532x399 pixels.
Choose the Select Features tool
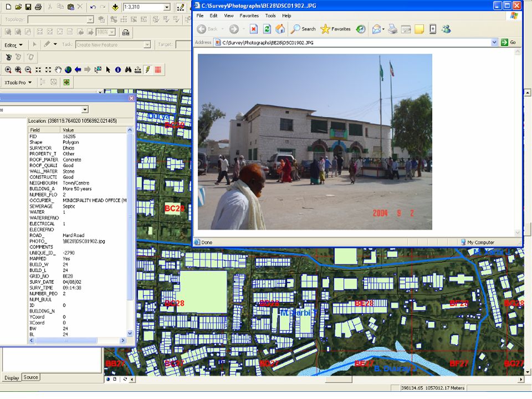pyautogui.click(x=98, y=70)
